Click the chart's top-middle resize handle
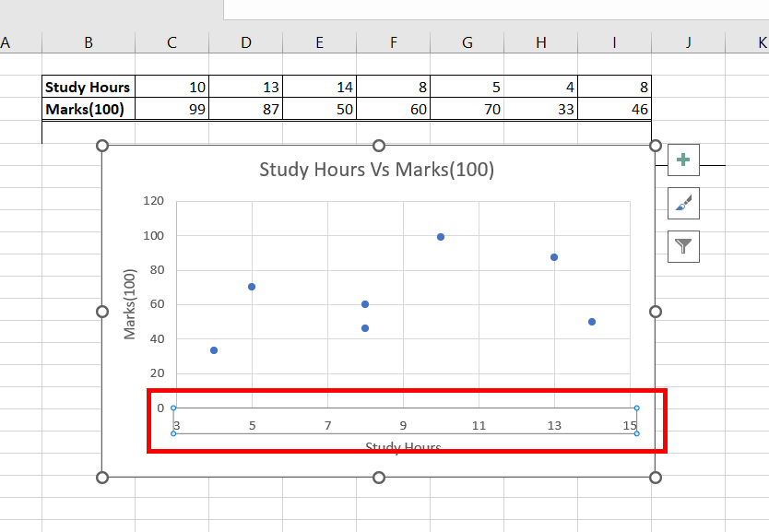Image resolution: width=769 pixels, height=532 pixels. point(379,146)
